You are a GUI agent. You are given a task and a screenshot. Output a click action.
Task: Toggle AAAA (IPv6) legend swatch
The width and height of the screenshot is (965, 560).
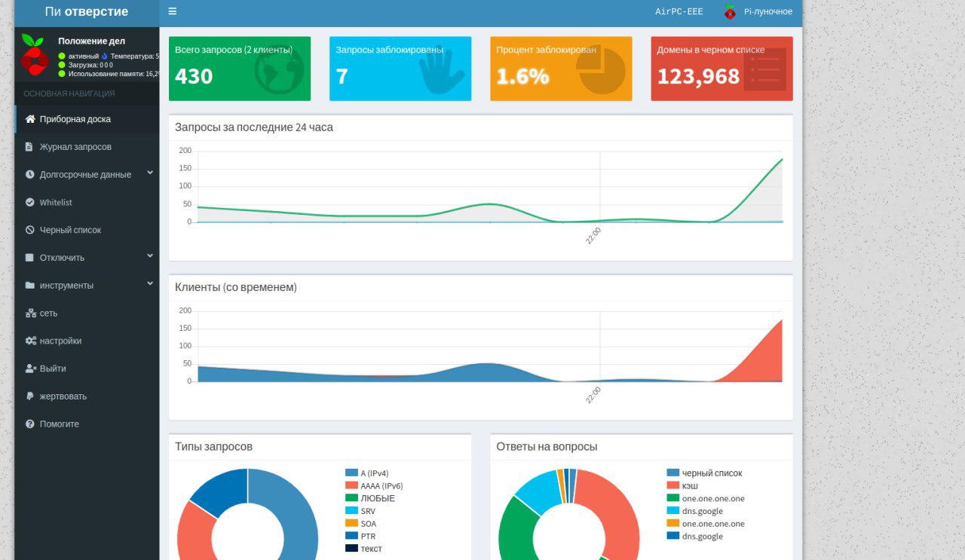click(351, 485)
